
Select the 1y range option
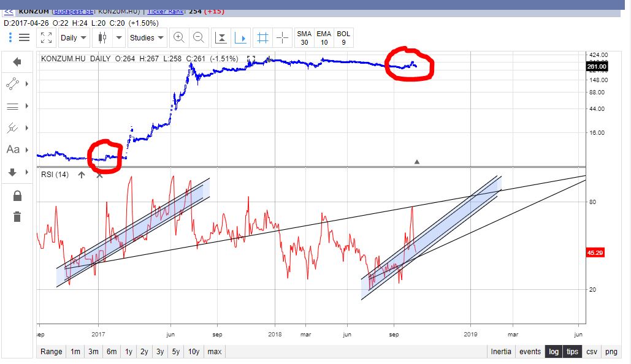click(128, 352)
